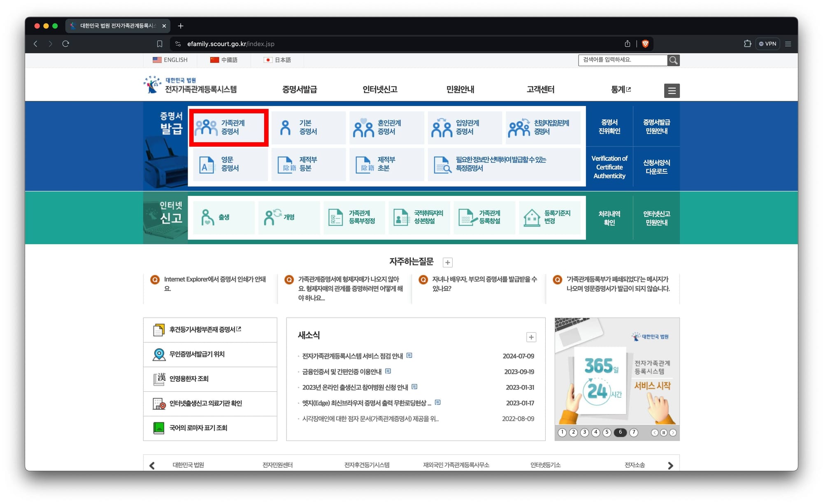823x504 pixels.
Task: Open 365일 24시간 service banner image
Action: [x=617, y=371]
